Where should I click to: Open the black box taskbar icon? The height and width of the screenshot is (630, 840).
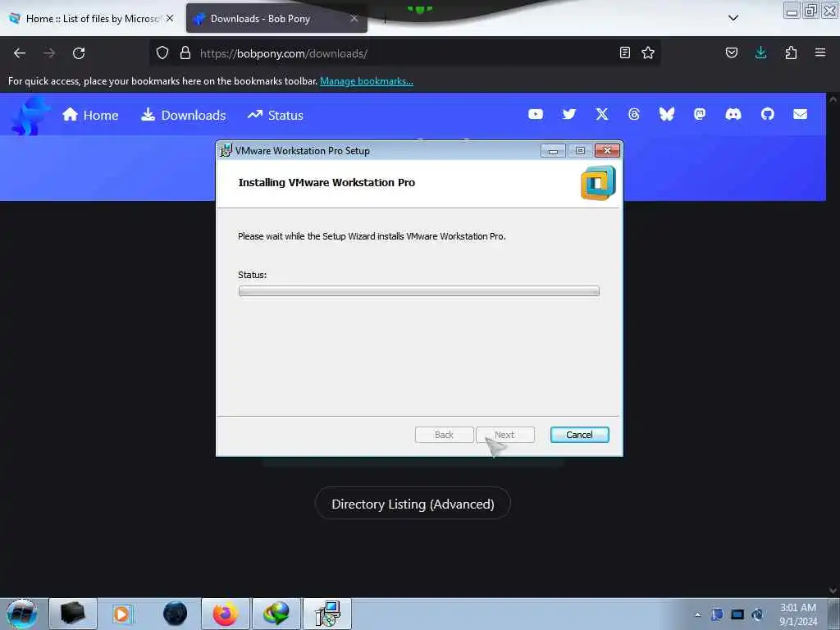point(73,614)
